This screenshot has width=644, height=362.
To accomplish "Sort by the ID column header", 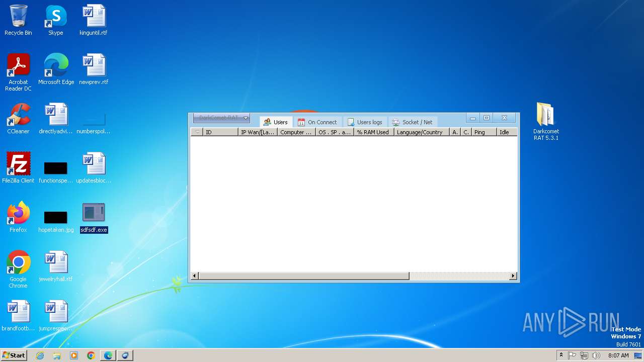I will tap(220, 132).
